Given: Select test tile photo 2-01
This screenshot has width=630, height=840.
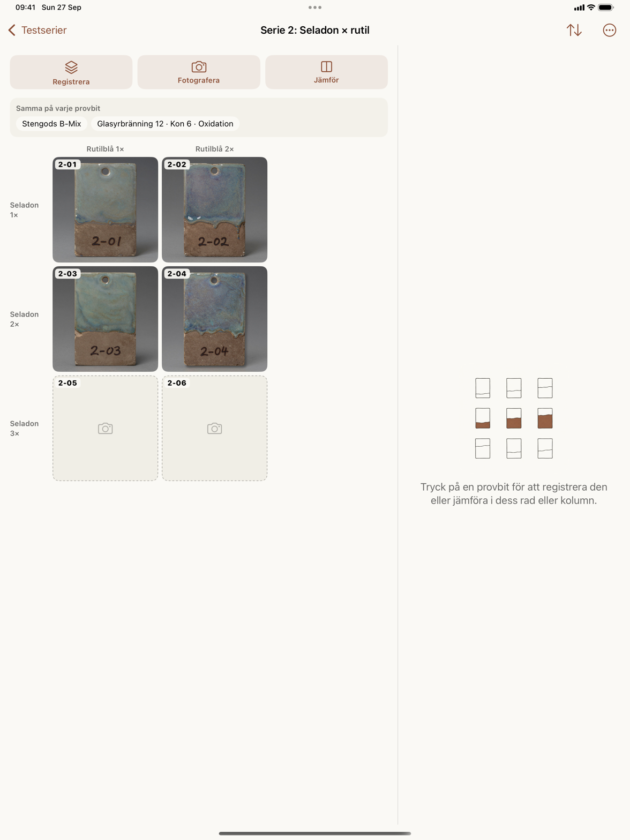Looking at the screenshot, I should tap(106, 209).
